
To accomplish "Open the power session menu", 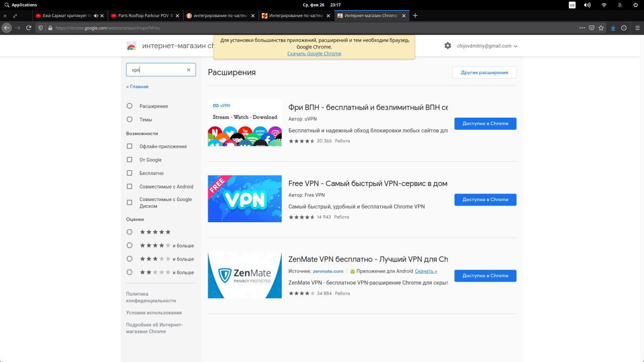I will 636,5.
